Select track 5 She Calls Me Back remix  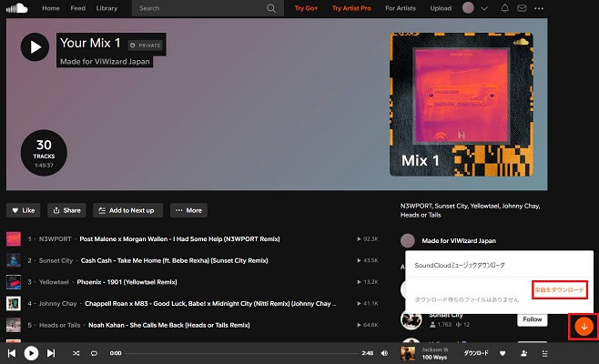[x=168, y=325]
